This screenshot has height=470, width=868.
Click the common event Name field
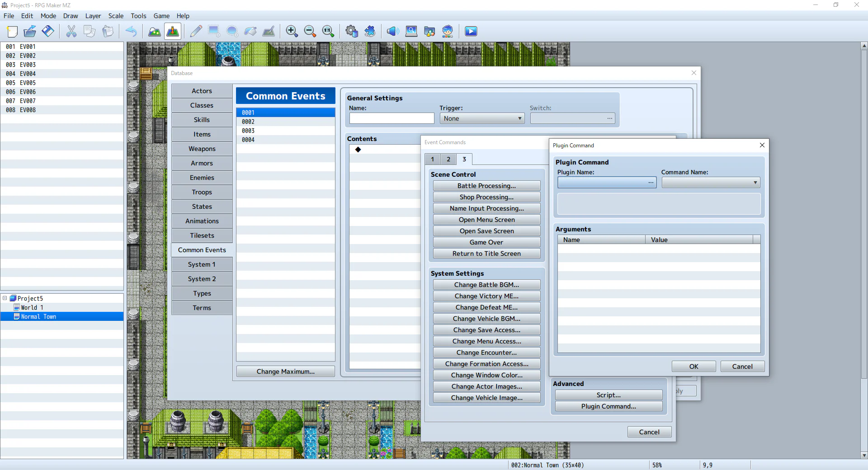392,118
